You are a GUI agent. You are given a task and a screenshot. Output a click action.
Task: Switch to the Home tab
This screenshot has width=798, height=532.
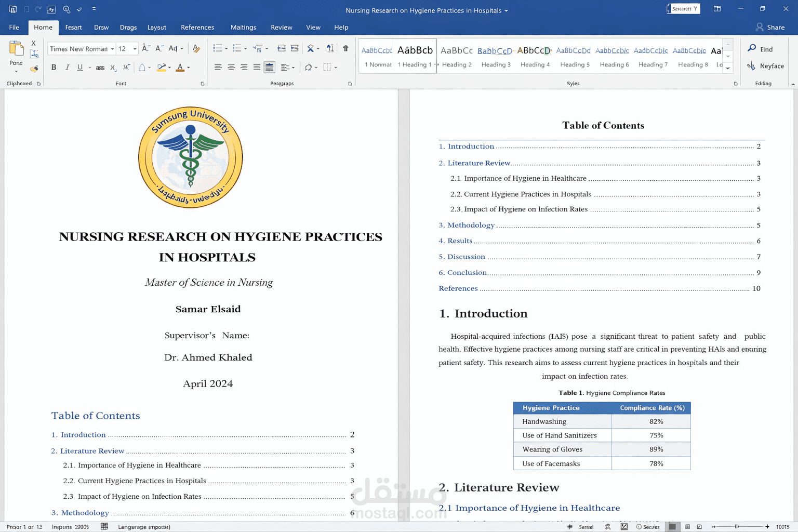43,28
